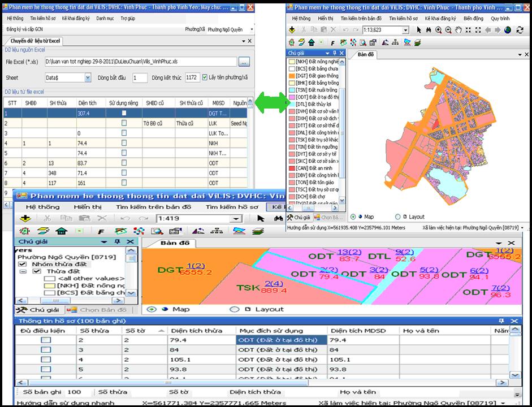
Task: Click the refresh arrows icon in map window
Action: pyautogui.click(x=520, y=30)
